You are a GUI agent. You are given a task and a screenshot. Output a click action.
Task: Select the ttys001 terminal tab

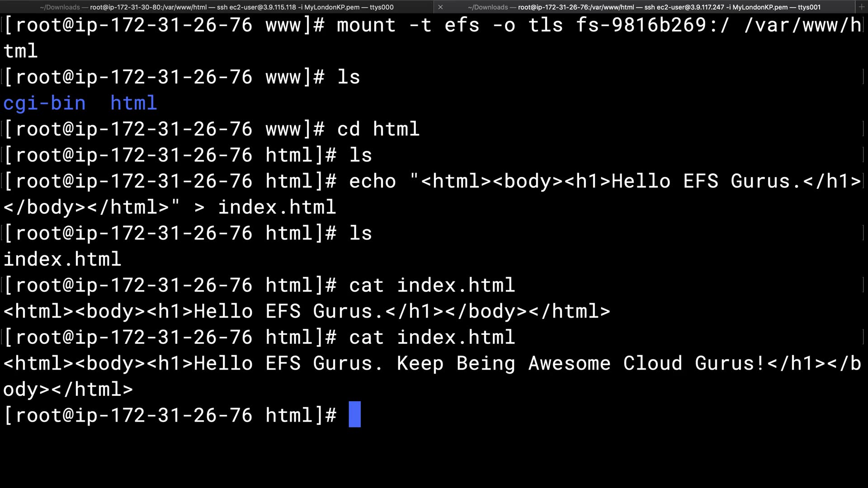click(644, 7)
